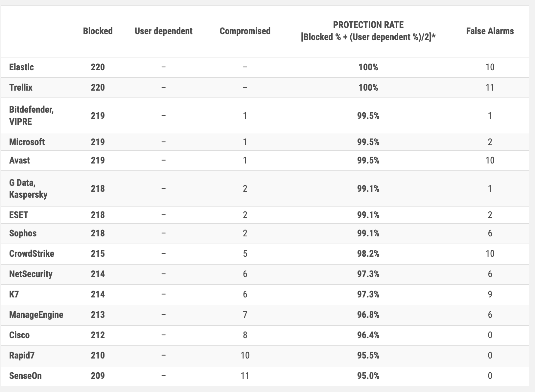Click the Blocked column header
This screenshot has width=535, height=392.
tap(98, 31)
